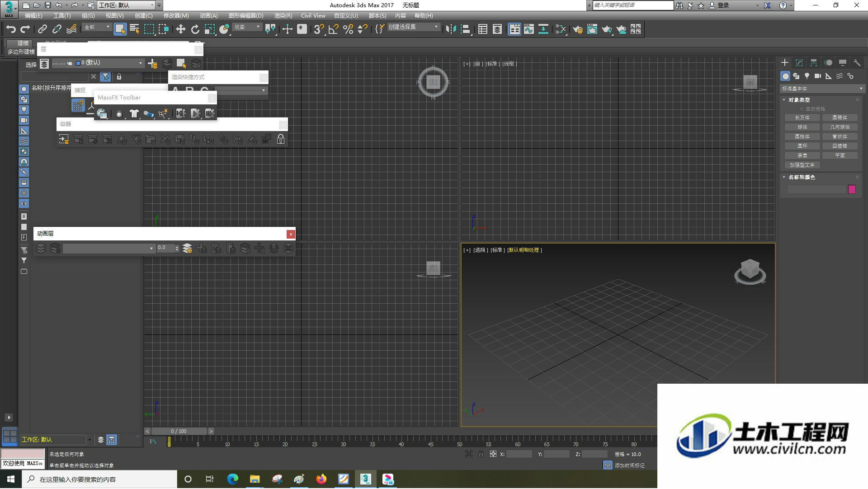Click the Align tool icon
The width and height of the screenshot is (868, 489).
click(x=466, y=29)
